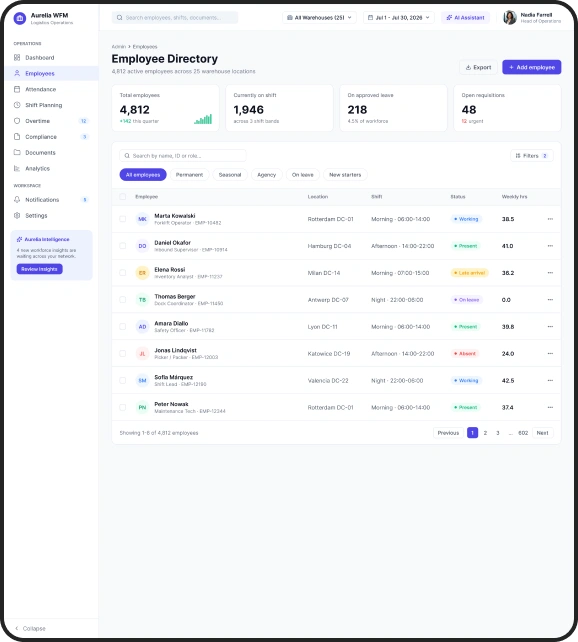Screen dimensions: 578x642
Task: Open the Attendance calendar icon
Action: [x=17, y=89]
